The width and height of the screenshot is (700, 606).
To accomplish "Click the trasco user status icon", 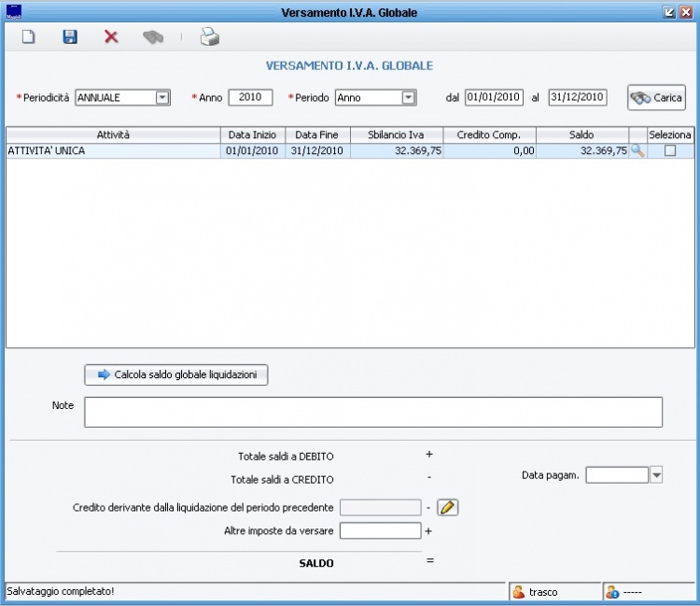I will pyautogui.click(x=518, y=592).
